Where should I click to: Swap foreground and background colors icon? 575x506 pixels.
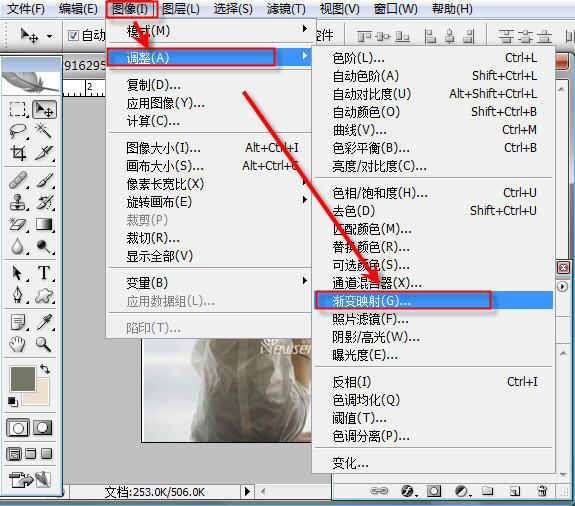tap(45, 369)
